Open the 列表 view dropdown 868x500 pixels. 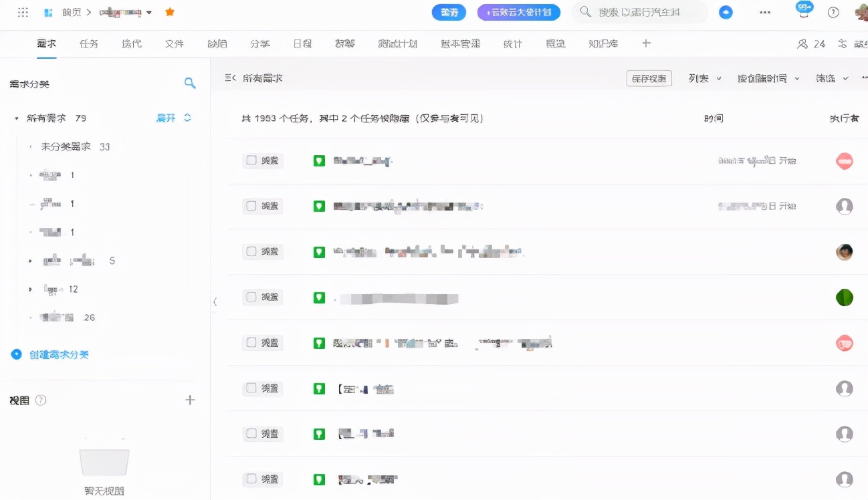point(703,78)
